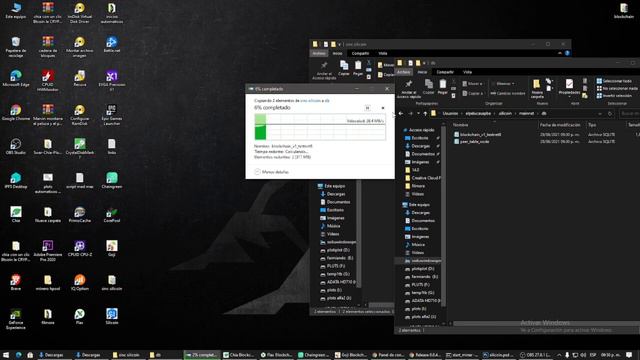Open Silicoin desktop shortcut
This screenshot has height=360, width=640.
pyautogui.click(x=111, y=316)
